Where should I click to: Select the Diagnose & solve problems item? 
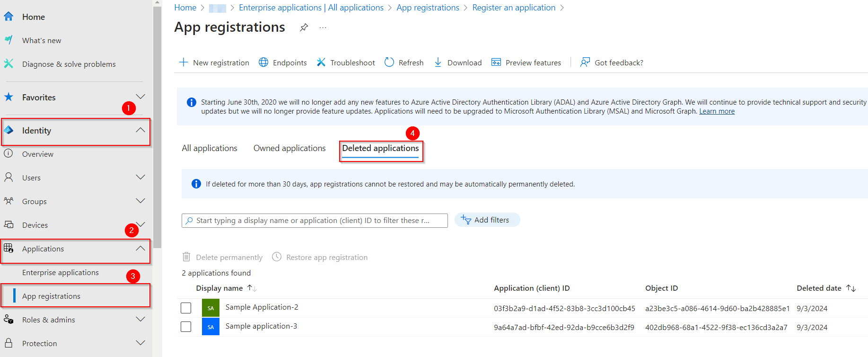69,64
